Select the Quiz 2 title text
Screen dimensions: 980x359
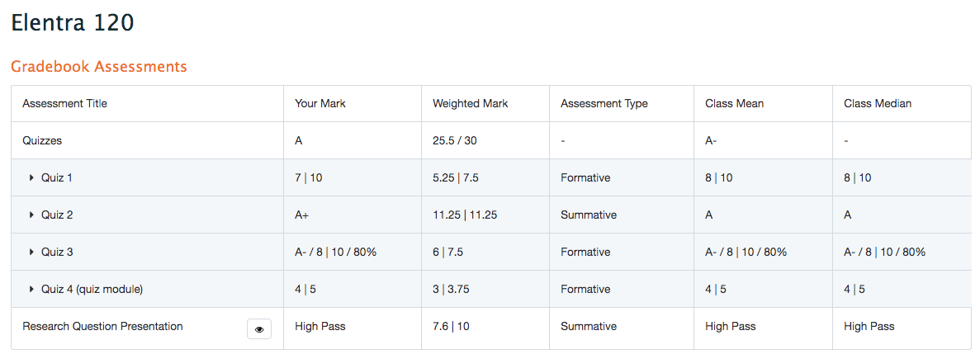pyautogui.click(x=57, y=215)
